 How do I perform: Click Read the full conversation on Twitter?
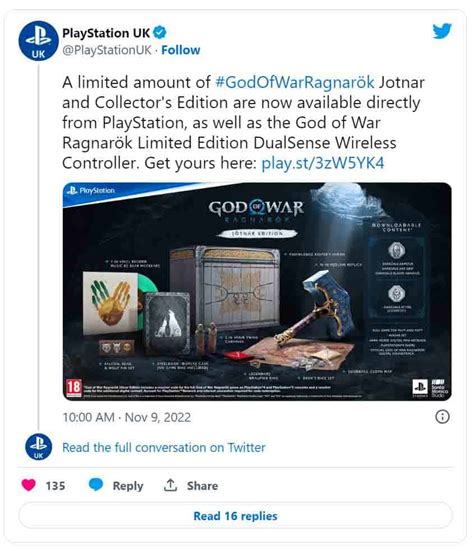164,447
